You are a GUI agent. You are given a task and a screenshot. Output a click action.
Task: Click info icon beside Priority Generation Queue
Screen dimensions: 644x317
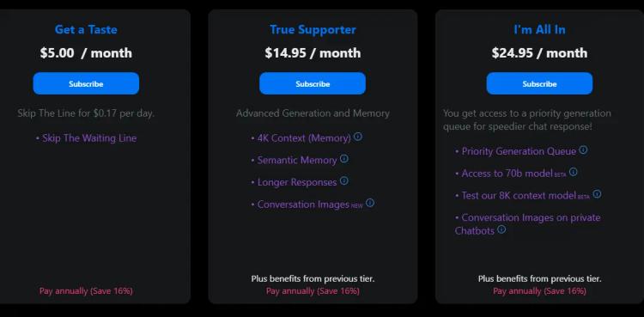pyautogui.click(x=583, y=150)
